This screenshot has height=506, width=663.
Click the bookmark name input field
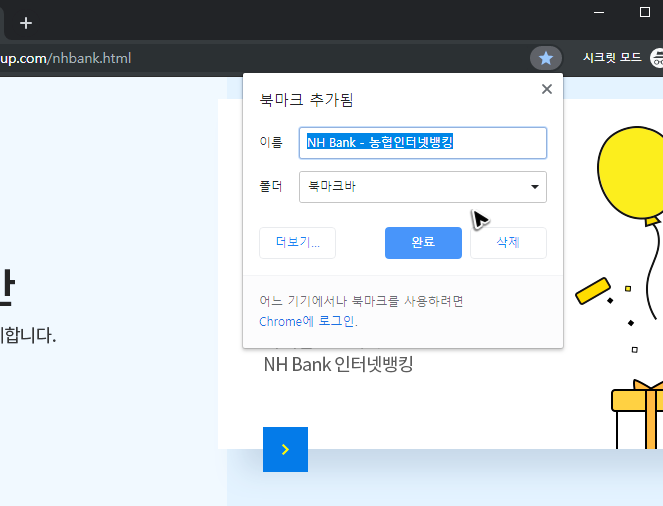(x=423, y=143)
